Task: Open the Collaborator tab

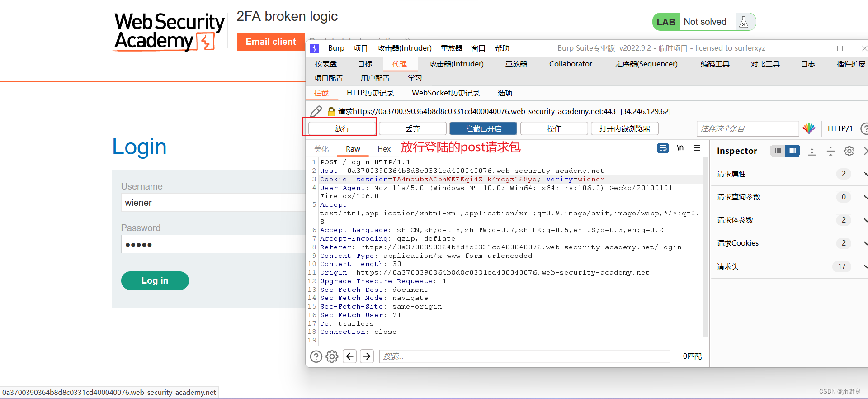Action: click(x=571, y=64)
